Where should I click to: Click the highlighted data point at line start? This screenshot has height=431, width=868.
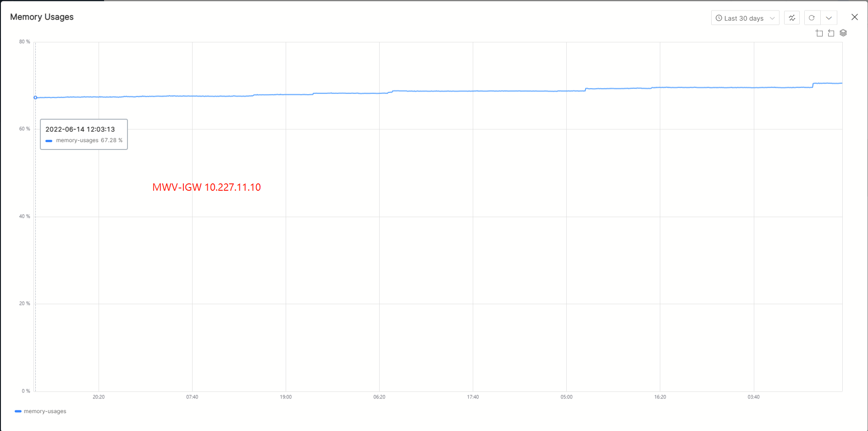(x=35, y=98)
